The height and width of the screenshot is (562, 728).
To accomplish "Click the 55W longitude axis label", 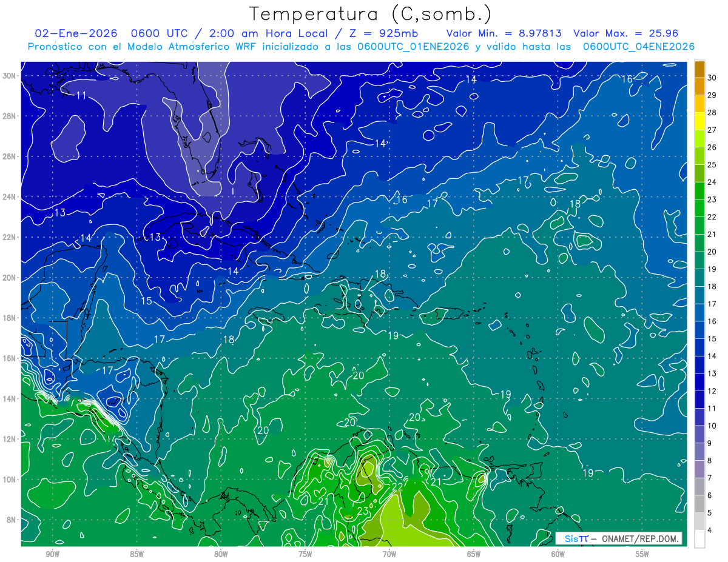I will (642, 554).
